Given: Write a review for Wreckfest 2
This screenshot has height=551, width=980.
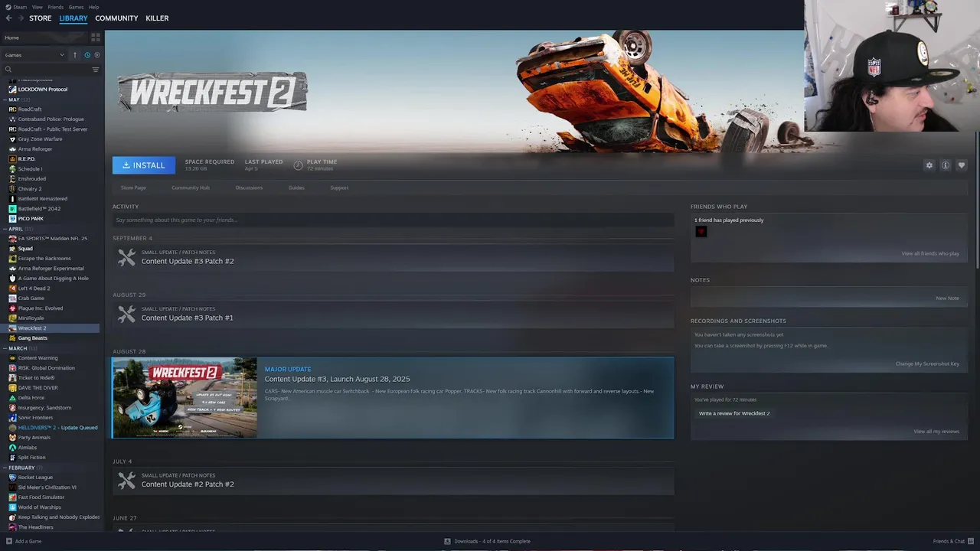Looking at the screenshot, I should click(734, 413).
